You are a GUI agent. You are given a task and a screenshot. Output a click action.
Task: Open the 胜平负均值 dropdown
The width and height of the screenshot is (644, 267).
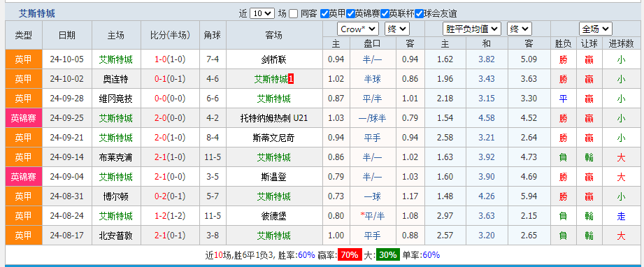tap(472, 29)
